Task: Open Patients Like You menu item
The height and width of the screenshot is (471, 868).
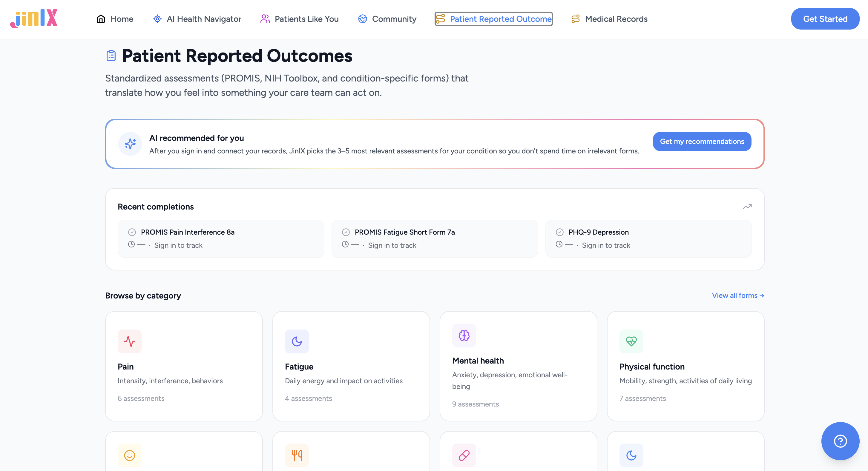Action: point(299,19)
